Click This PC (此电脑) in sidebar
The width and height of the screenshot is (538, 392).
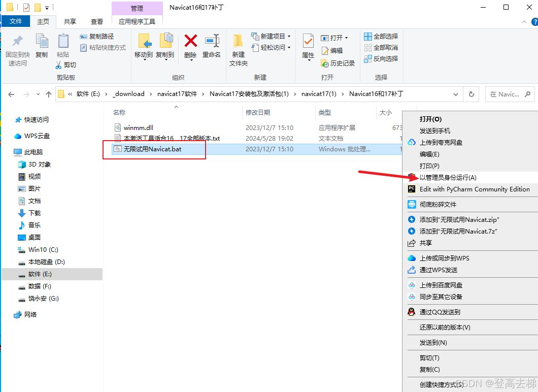tap(33, 152)
